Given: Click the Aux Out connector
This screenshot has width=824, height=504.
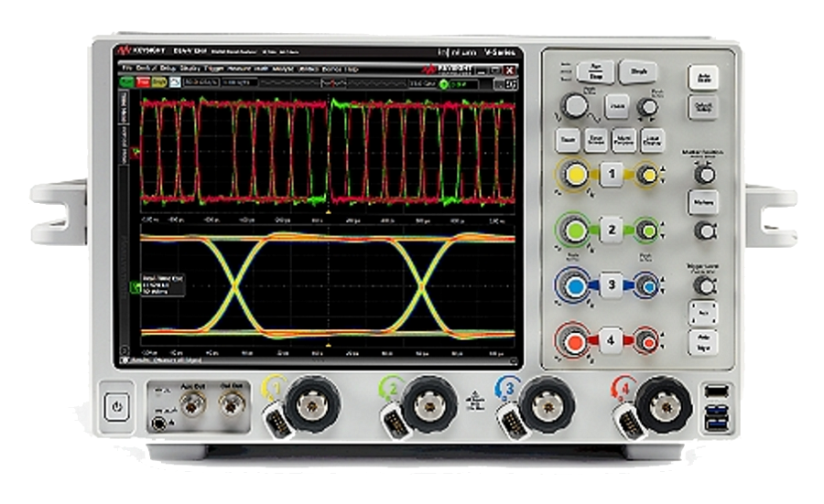Looking at the screenshot, I should [193, 404].
